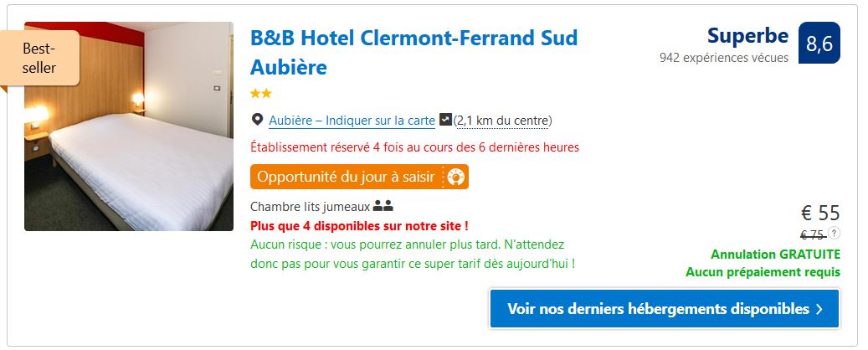Click the map chart icon before distance
Image resolution: width=868 pixels, height=350 pixels.
click(445, 120)
